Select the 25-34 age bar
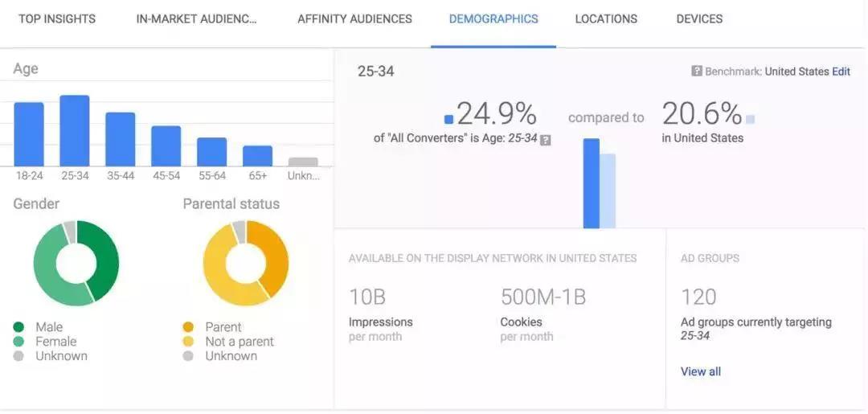The height and width of the screenshot is (414, 868). pos(75,131)
